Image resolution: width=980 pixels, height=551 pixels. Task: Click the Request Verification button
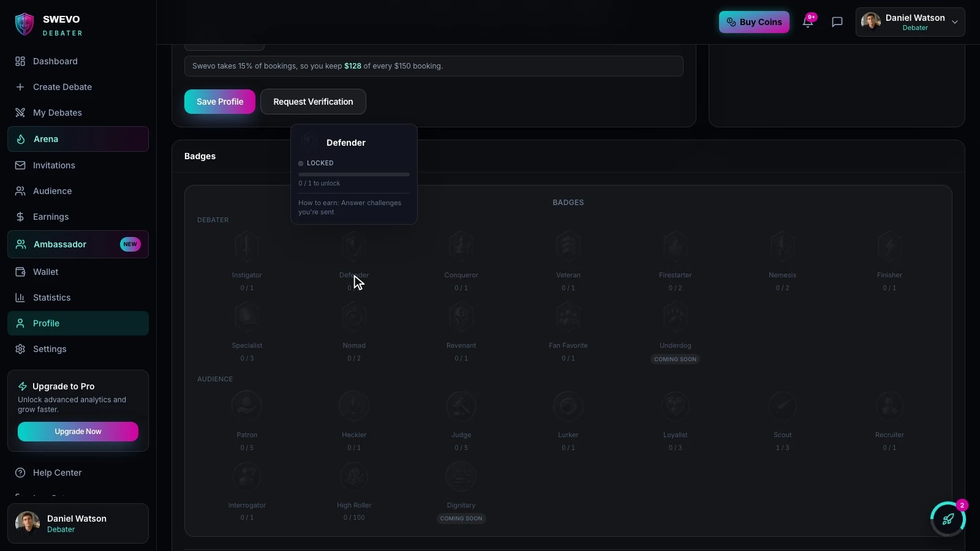coord(313,102)
